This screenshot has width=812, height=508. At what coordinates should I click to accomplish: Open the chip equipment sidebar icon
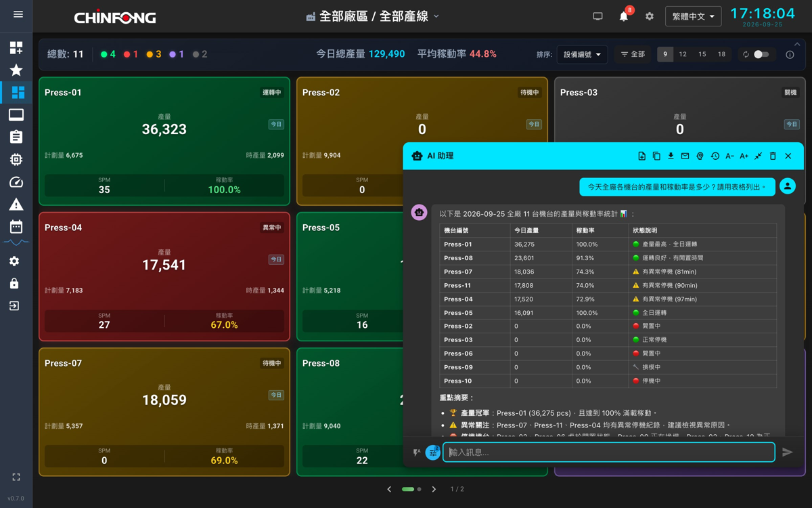[16, 159]
